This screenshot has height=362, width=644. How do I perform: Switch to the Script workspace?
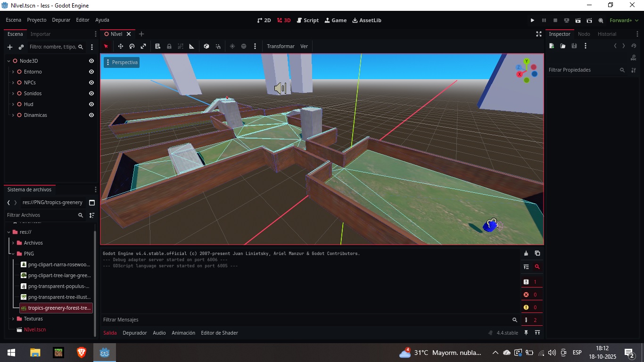[x=308, y=20]
